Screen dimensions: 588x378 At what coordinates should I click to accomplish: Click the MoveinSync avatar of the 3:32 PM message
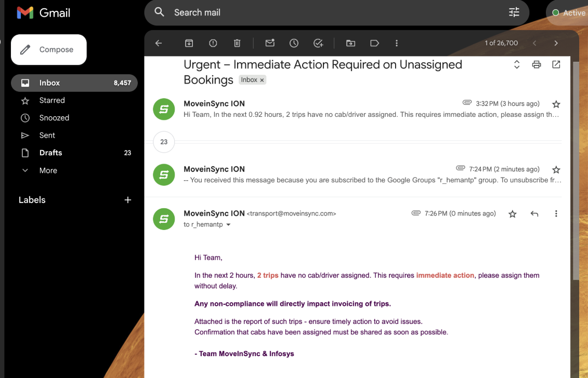(164, 109)
